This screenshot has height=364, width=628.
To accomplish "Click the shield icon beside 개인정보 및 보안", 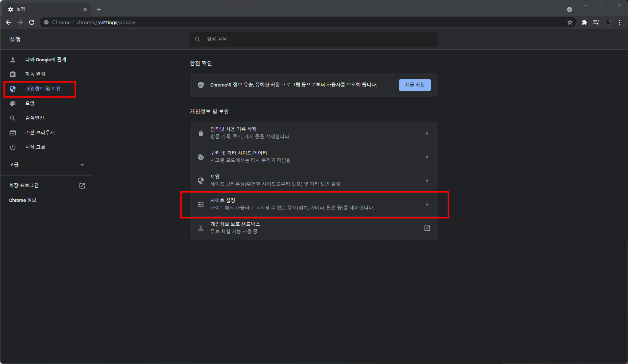I will click(x=13, y=89).
